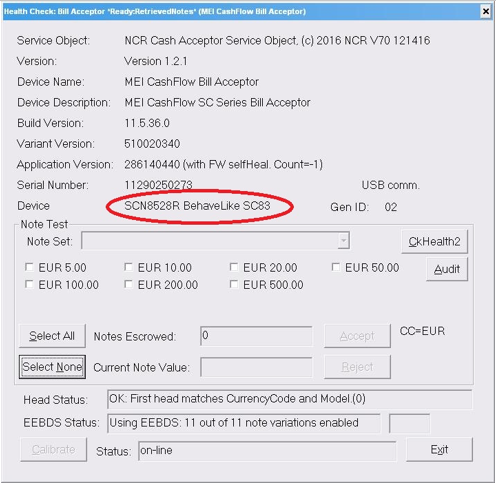496x485 pixels.
Task: Click the Version 1.2.1 text
Action: (156, 61)
